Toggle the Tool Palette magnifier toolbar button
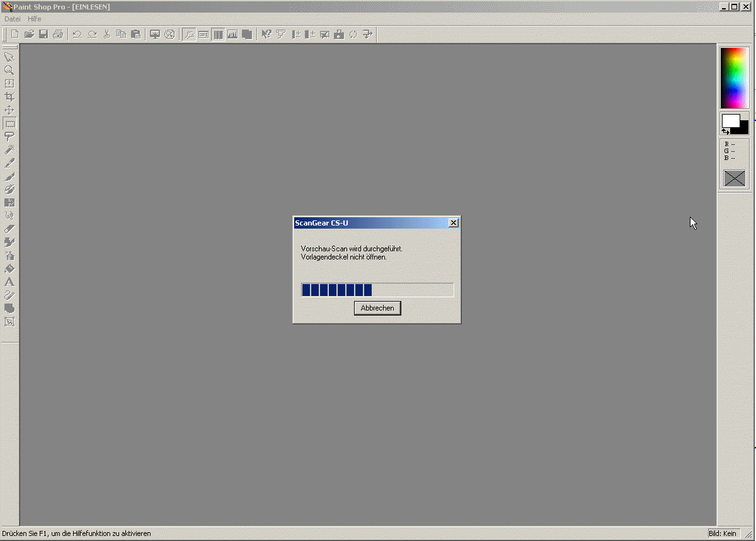The image size is (756, 541). click(x=189, y=34)
